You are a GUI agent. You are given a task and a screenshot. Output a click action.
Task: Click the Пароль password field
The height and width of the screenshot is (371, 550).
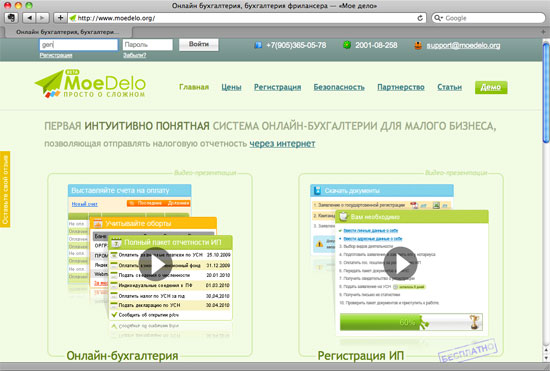point(148,45)
